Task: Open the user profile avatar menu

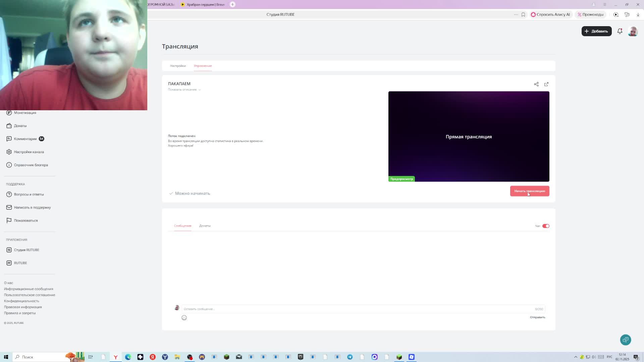Action: 633,31
